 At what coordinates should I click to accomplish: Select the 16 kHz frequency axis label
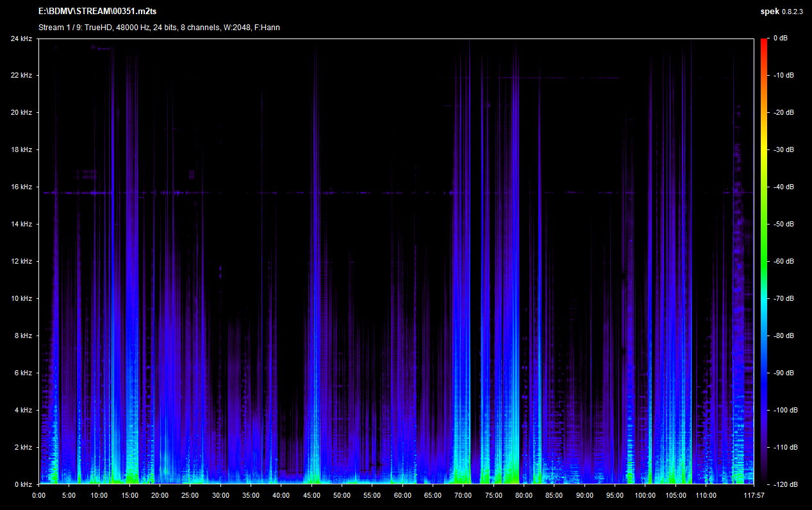21,187
